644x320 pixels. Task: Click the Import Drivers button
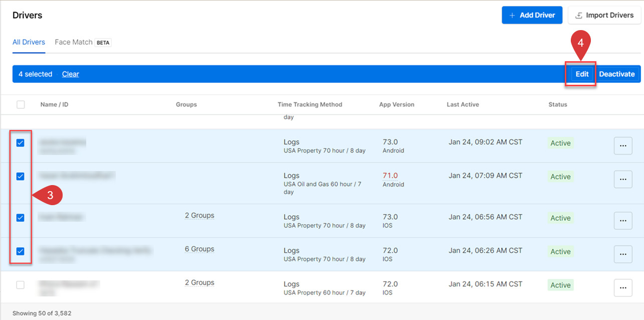(604, 15)
